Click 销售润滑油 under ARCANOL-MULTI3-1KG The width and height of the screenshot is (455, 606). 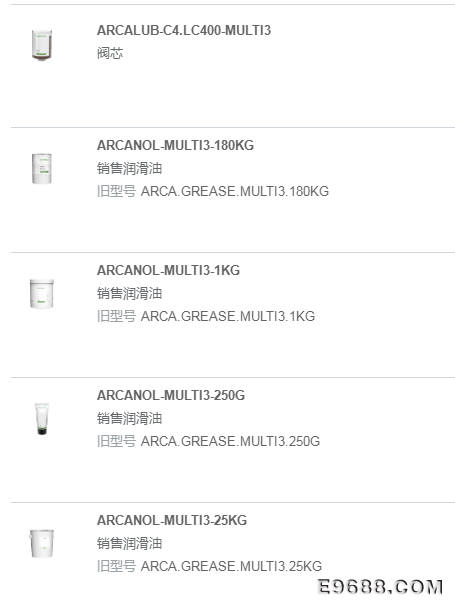(x=129, y=293)
